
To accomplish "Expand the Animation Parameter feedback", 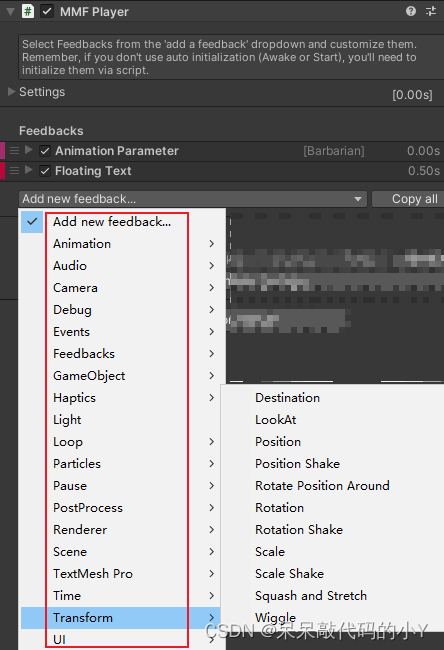I will tap(29, 150).
